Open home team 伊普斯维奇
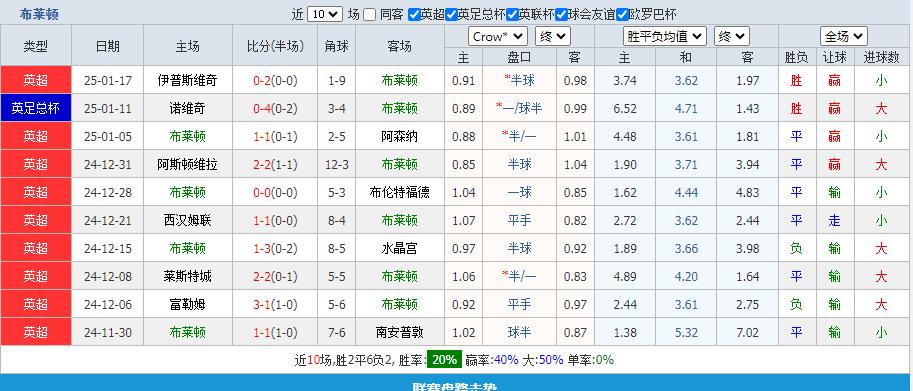This screenshot has width=913, height=391. [187, 80]
